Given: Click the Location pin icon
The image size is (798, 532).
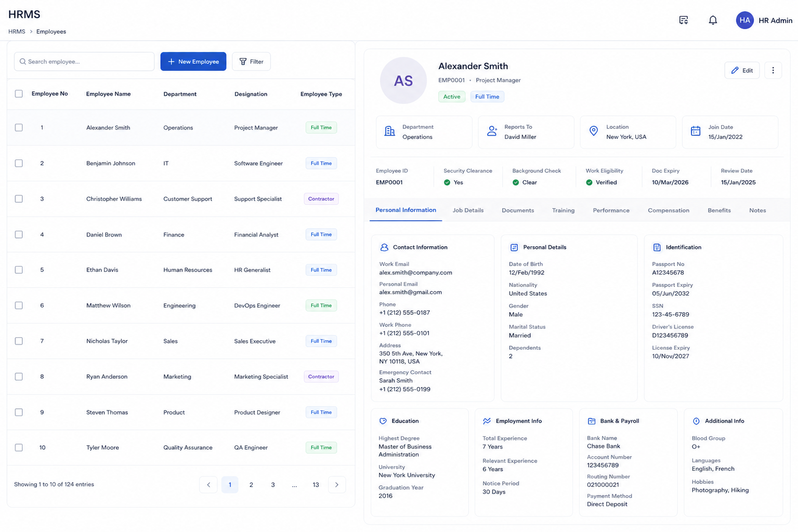Looking at the screenshot, I should tap(594, 131).
